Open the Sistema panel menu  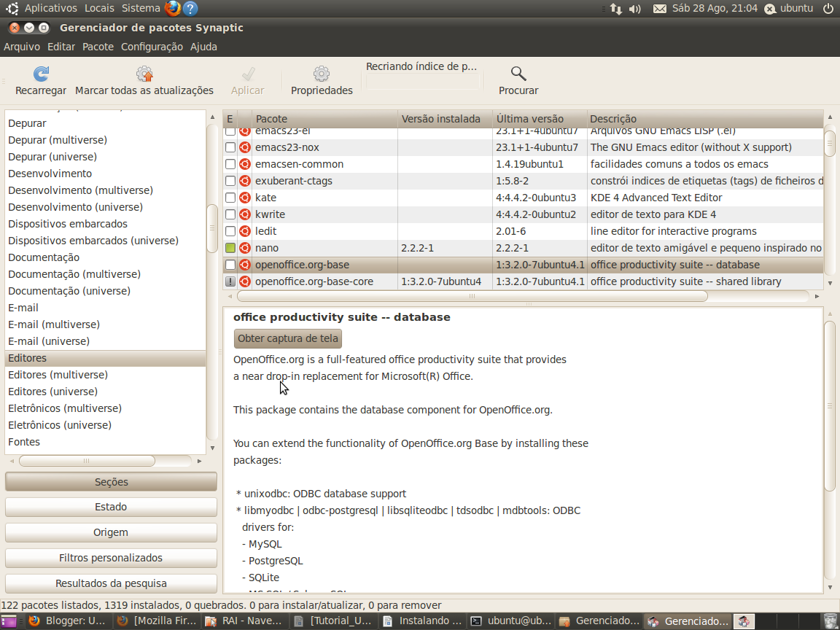point(141,8)
